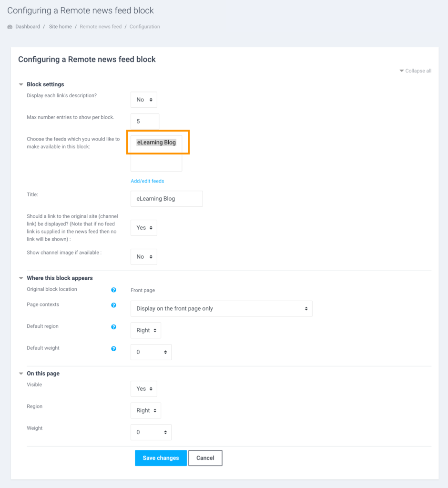The width and height of the screenshot is (448, 488).
Task: Select the eLearning Blog feed entry
Action: click(x=156, y=142)
